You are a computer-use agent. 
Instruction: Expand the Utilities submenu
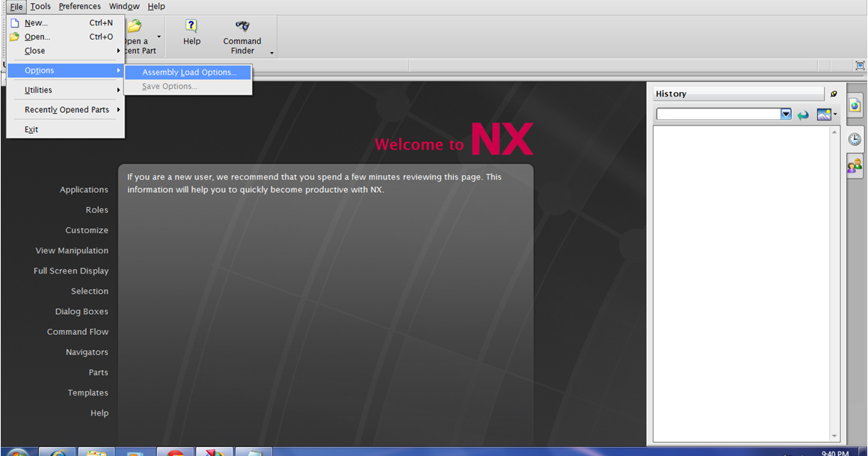pyautogui.click(x=38, y=90)
